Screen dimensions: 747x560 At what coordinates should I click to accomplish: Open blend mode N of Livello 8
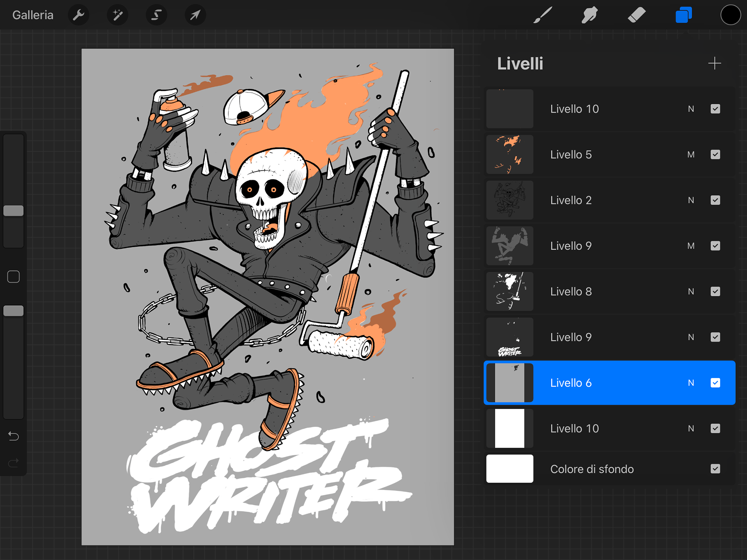click(x=691, y=292)
